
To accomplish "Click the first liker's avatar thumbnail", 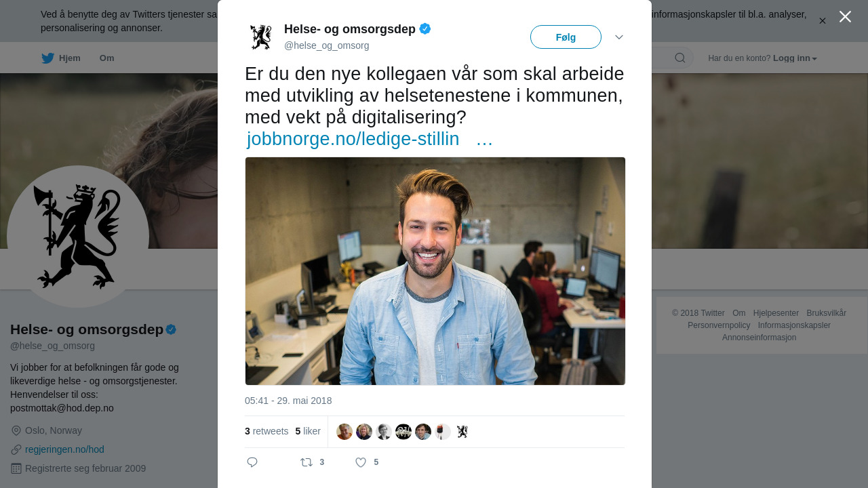I will [344, 432].
